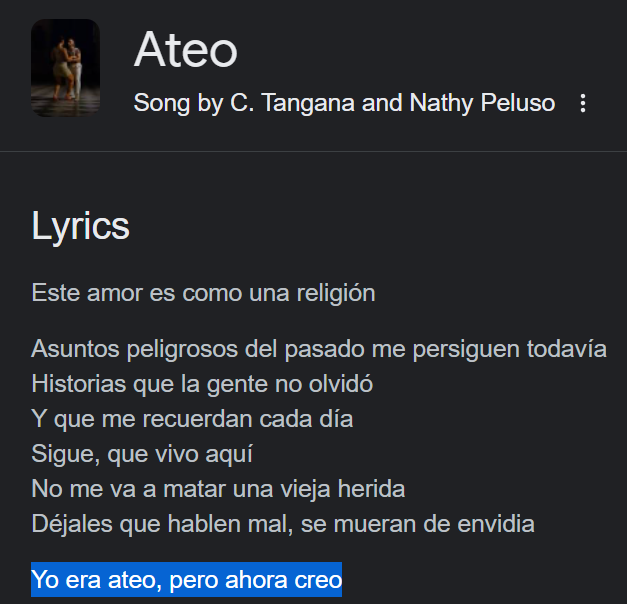Click the Ateo album cover thumbnail

[x=66, y=68]
